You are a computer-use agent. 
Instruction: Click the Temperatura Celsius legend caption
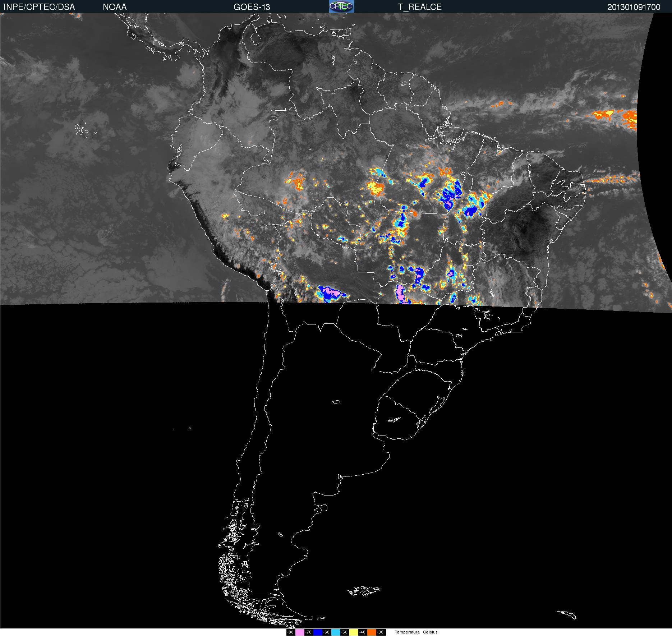[416, 632]
